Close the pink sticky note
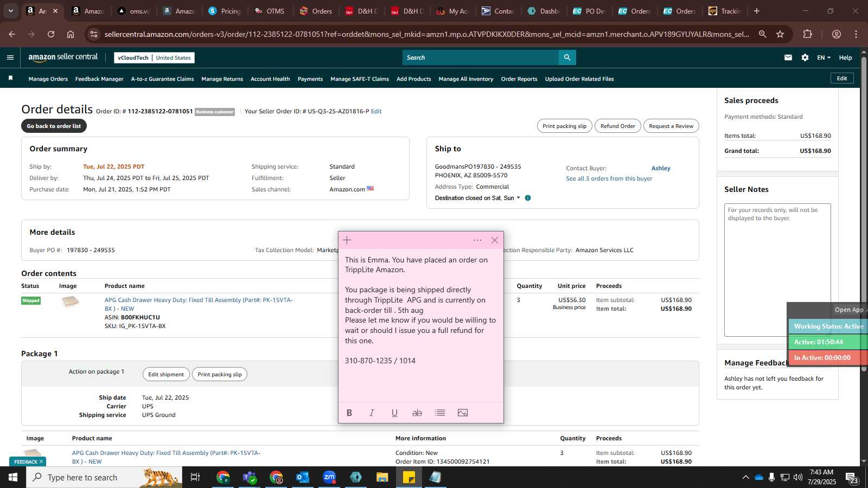Image resolution: width=868 pixels, height=488 pixels. click(494, 240)
